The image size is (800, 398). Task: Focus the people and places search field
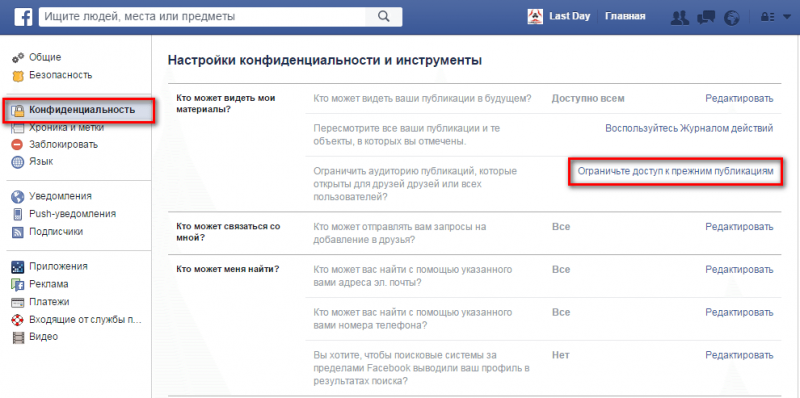tap(202, 16)
